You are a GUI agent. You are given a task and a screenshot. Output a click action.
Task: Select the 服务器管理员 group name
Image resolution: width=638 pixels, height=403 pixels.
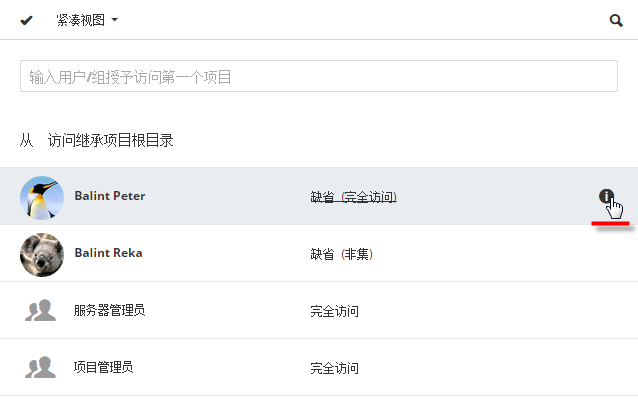(109, 310)
